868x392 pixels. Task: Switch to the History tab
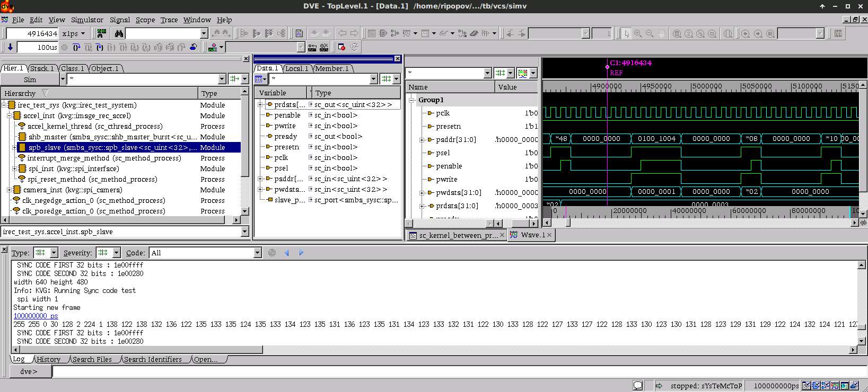[x=49, y=359]
